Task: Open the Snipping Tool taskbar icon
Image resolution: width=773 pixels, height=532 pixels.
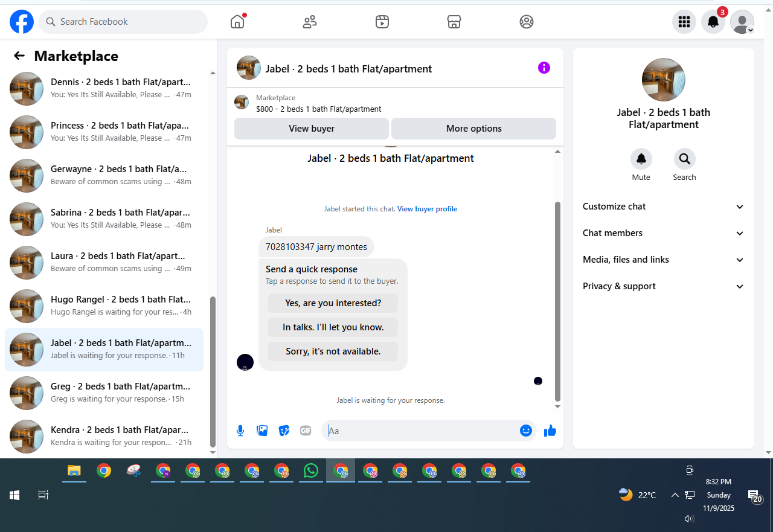Action: (x=133, y=470)
